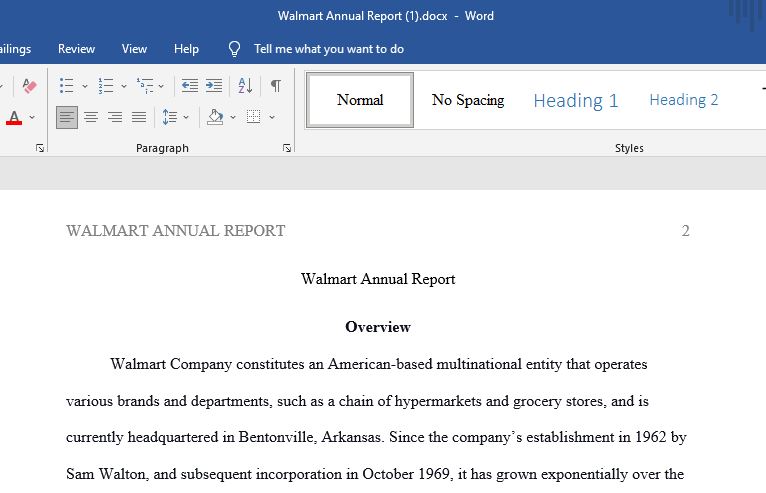
Task: Increase the paragraph indent
Action: 214,86
